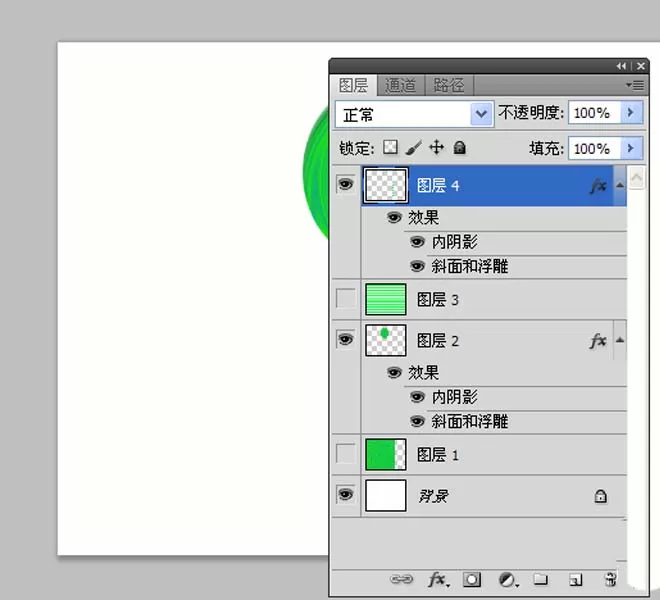Click the layers list scroll-up arrow

tap(636, 177)
